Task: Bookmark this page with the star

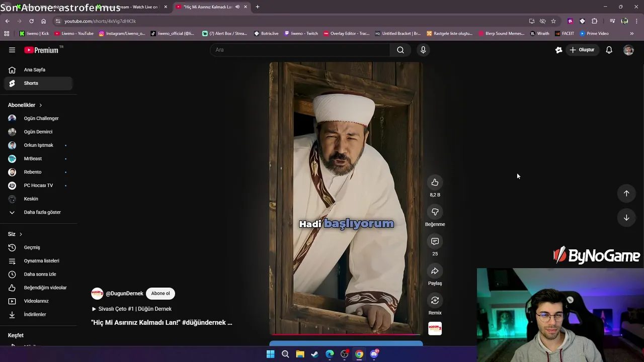Action: (553, 21)
